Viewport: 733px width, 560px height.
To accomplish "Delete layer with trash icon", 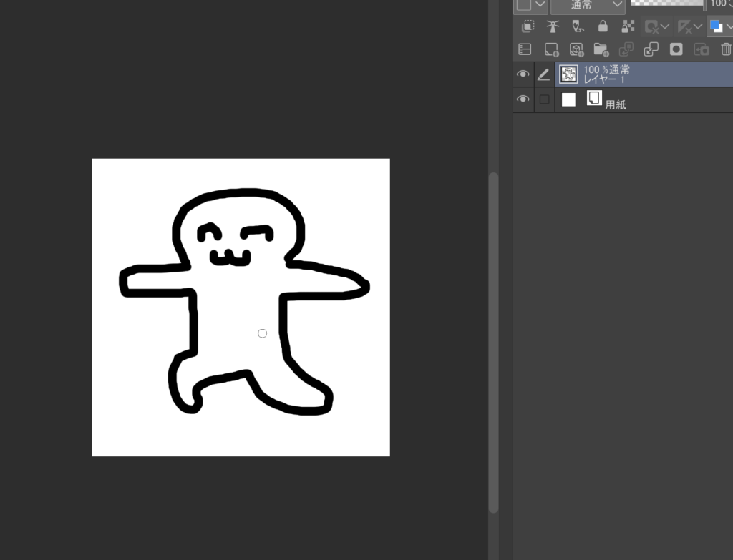I will click(726, 49).
